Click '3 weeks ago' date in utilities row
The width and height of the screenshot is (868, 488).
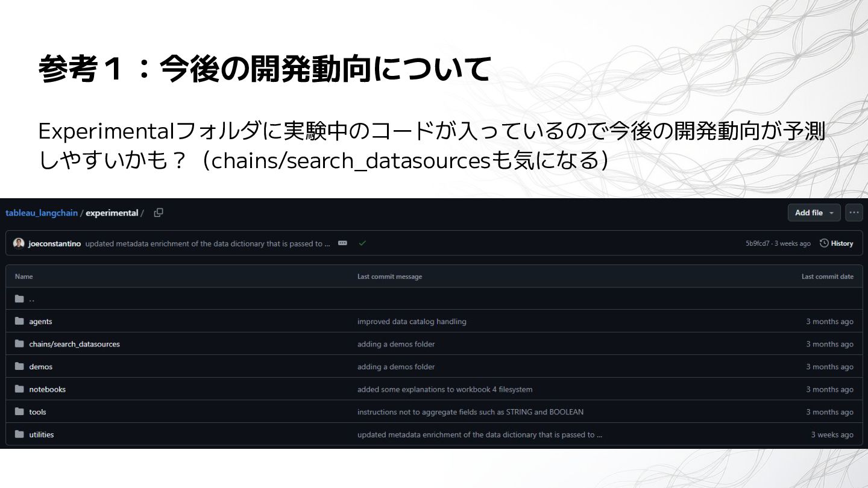pos(832,434)
